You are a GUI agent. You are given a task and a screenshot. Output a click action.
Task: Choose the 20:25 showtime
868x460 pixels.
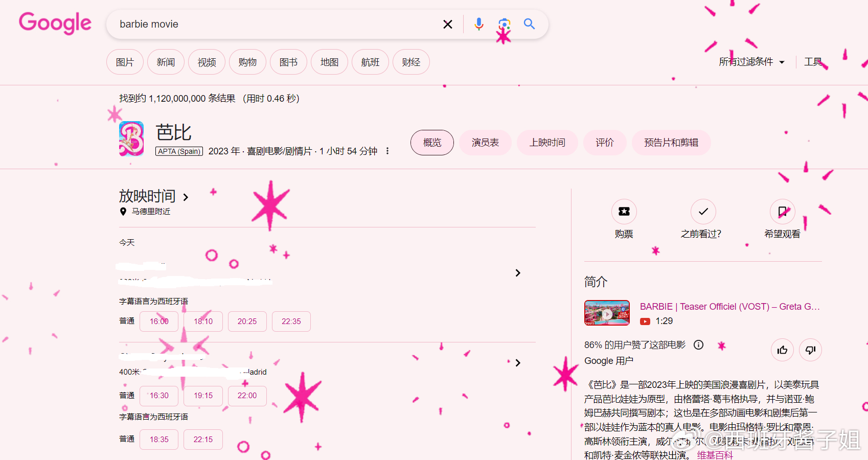[247, 321]
